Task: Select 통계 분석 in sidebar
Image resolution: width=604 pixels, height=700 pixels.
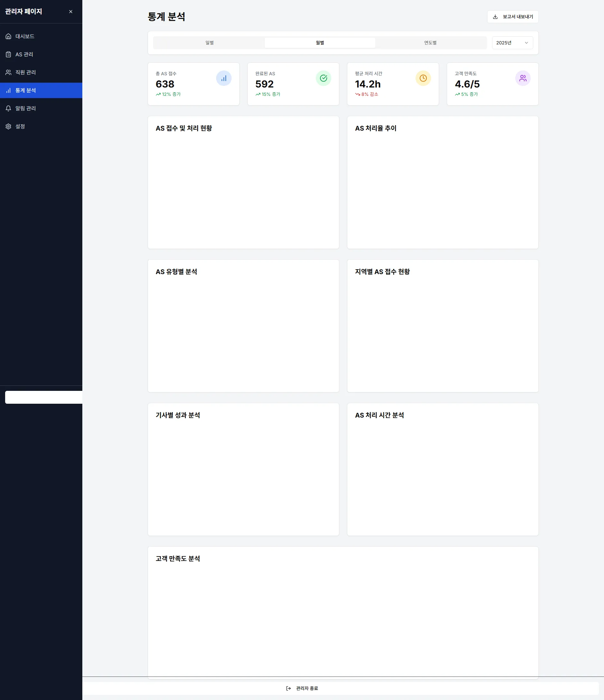Action: click(41, 90)
